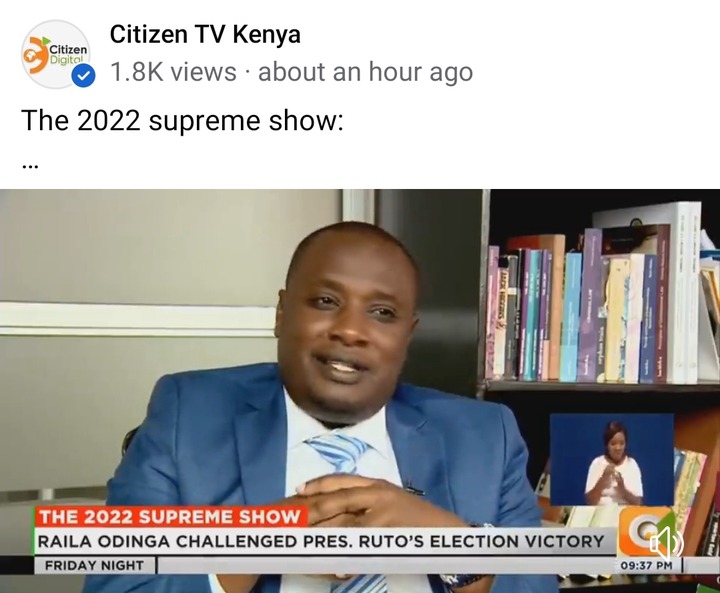Click the blue verified checkmark badge
Image resolution: width=720 pixels, height=593 pixels.
[84, 76]
